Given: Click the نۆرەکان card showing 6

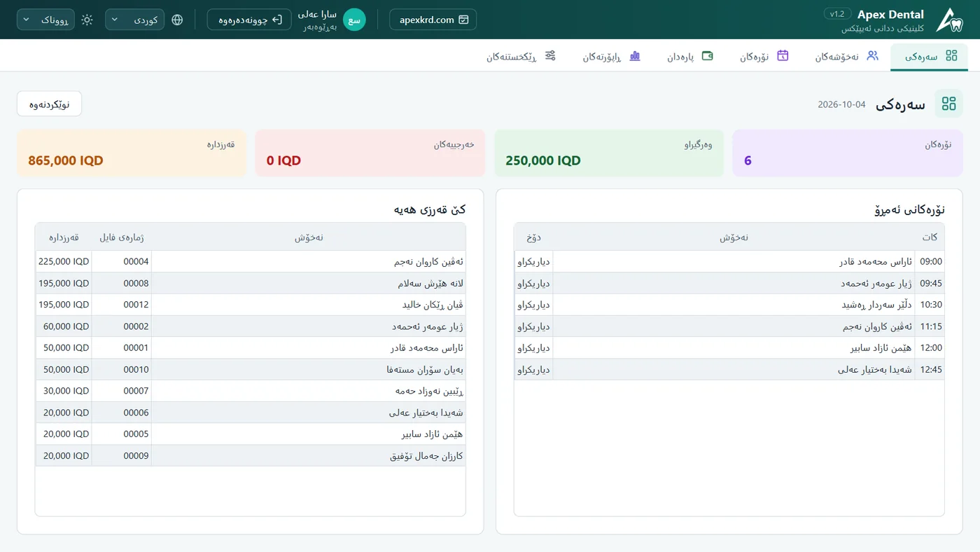Looking at the screenshot, I should click(x=848, y=153).
